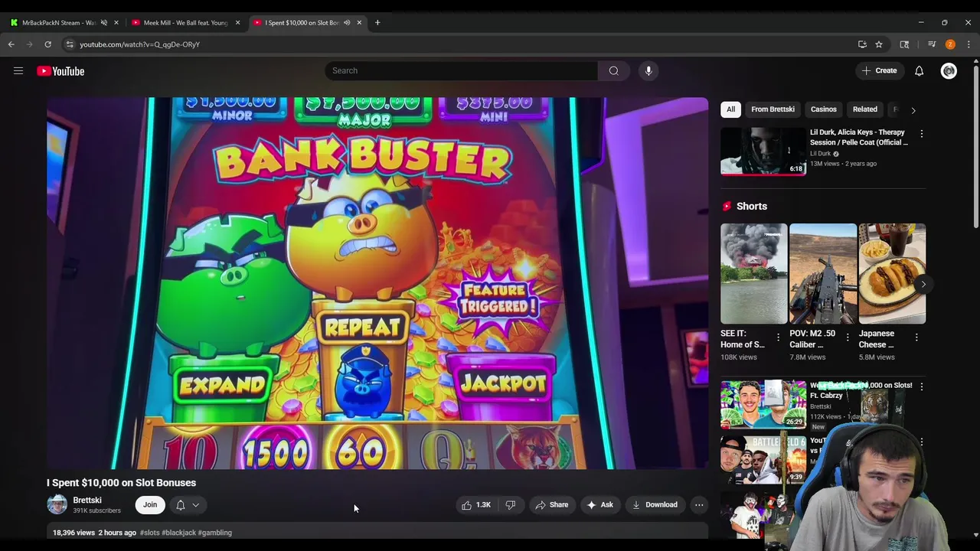980x551 pixels.
Task: Open the 'POV: M2 .50 Caliber' short thumbnail
Action: point(823,274)
